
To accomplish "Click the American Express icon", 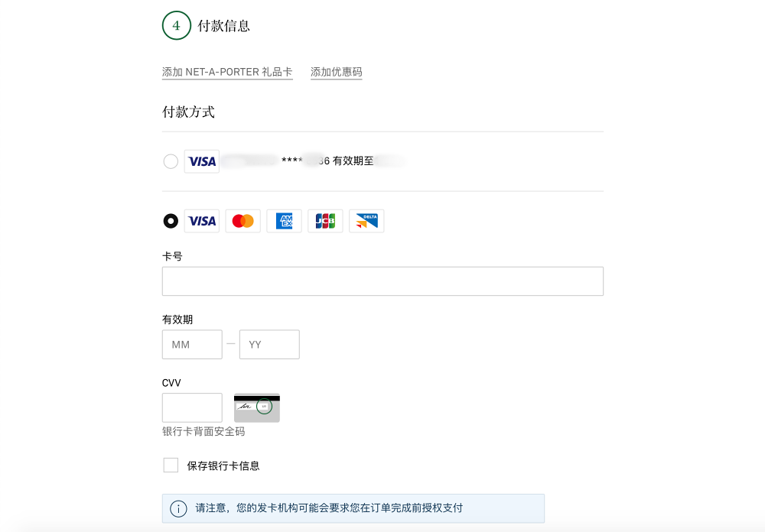I will click(x=284, y=221).
